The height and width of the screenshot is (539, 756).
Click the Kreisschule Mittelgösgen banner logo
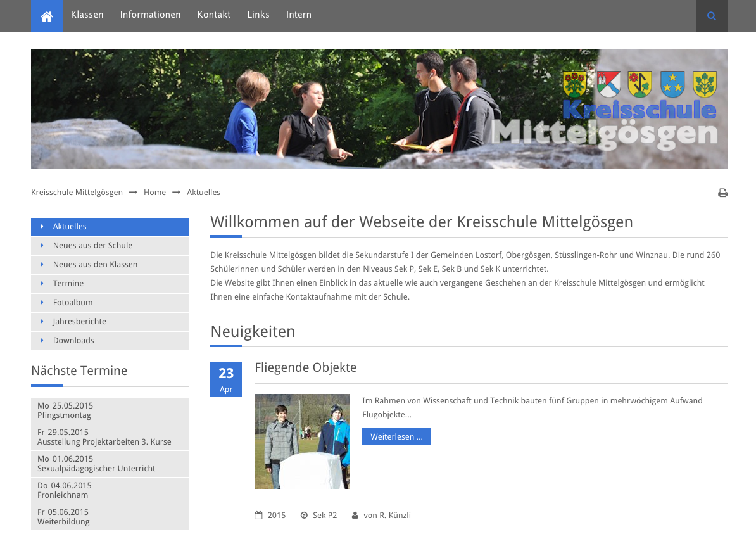(639, 111)
